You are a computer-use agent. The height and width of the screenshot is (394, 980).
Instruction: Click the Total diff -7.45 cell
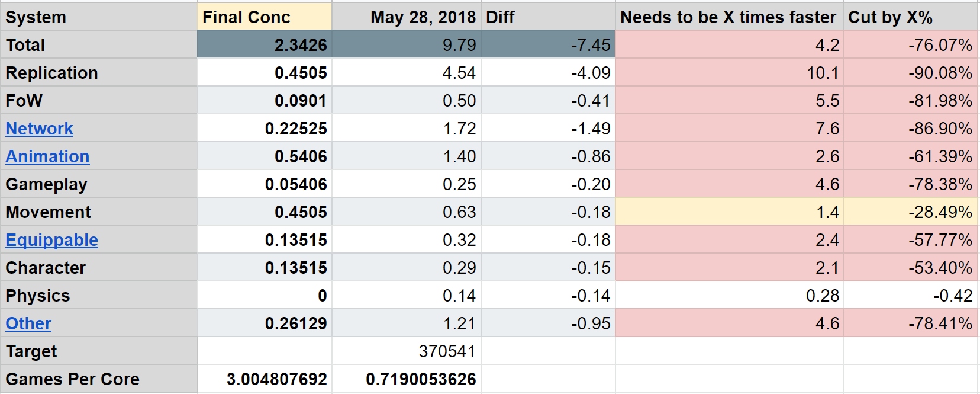(x=548, y=45)
